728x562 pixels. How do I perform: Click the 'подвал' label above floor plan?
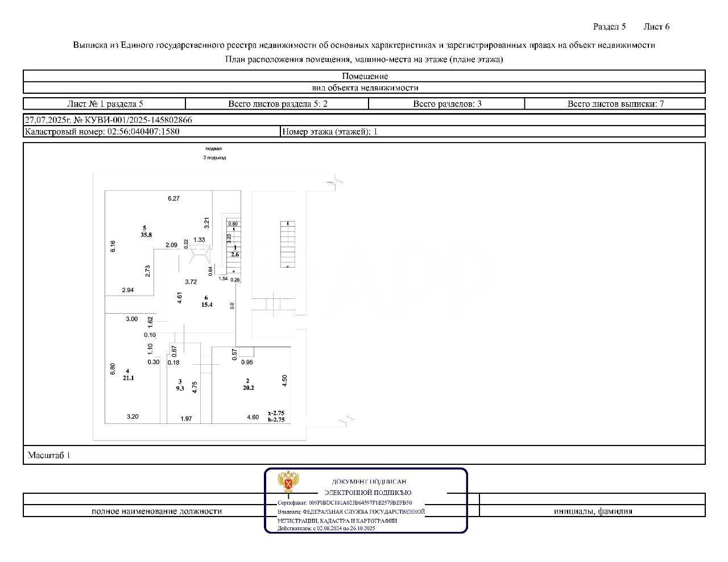[x=214, y=148]
